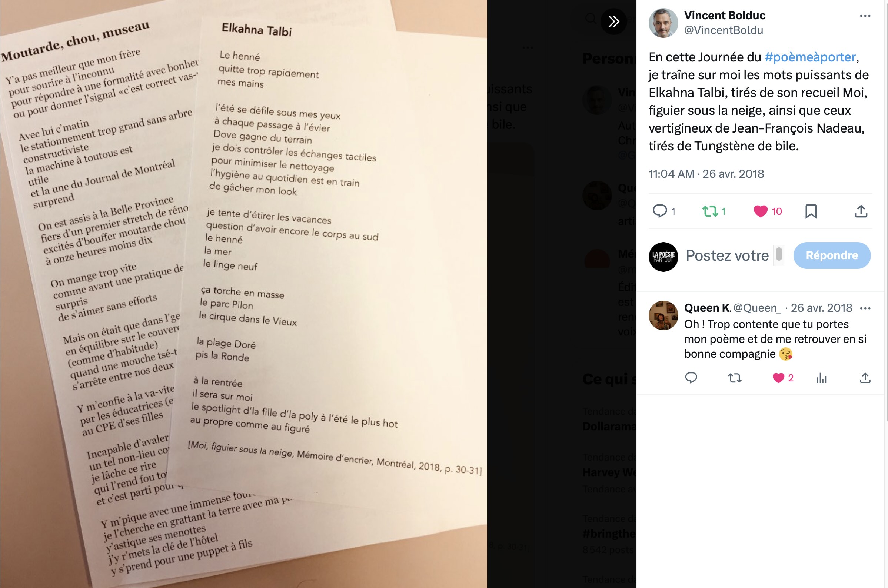Share the main tweet

(861, 211)
